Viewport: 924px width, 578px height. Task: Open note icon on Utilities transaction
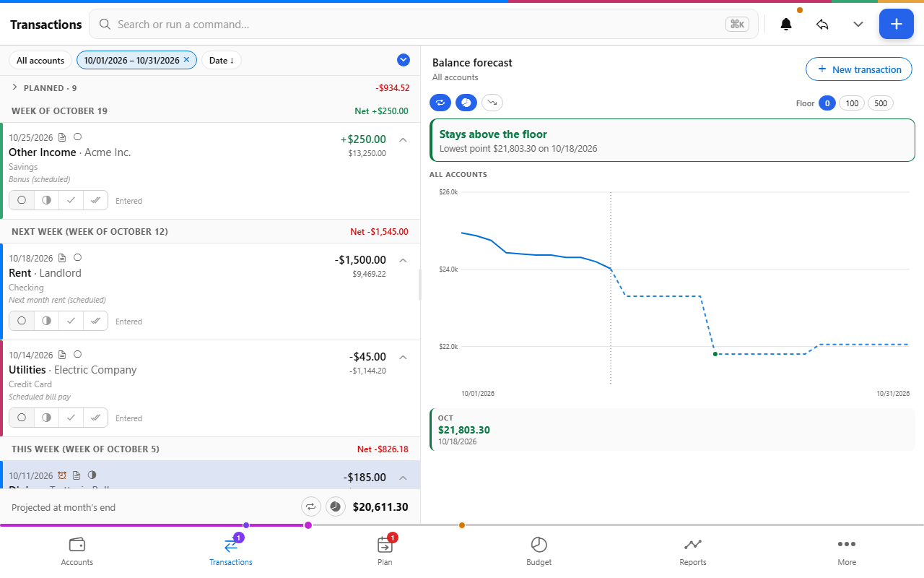tap(62, 354)
